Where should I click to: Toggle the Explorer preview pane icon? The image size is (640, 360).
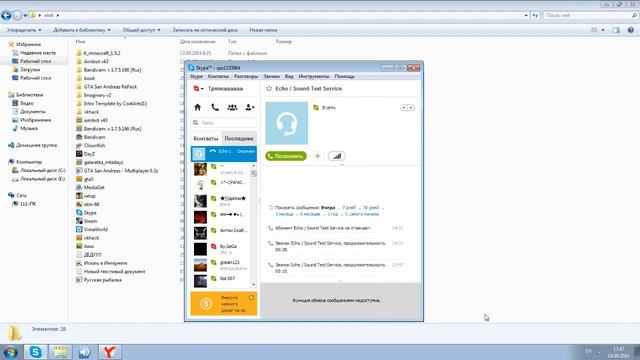616,30
